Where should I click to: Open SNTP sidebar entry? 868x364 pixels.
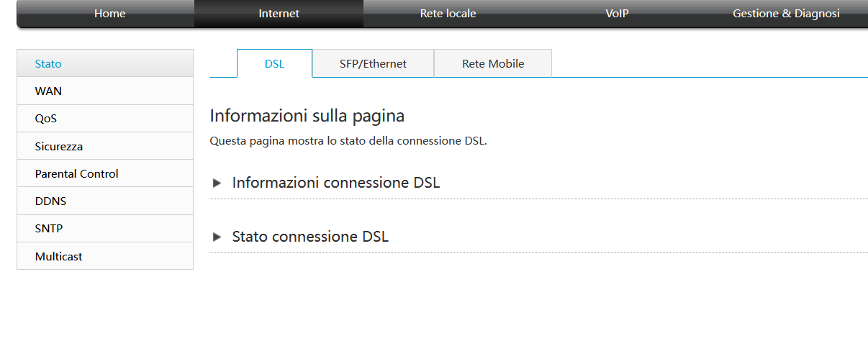(x=105, y=229)
